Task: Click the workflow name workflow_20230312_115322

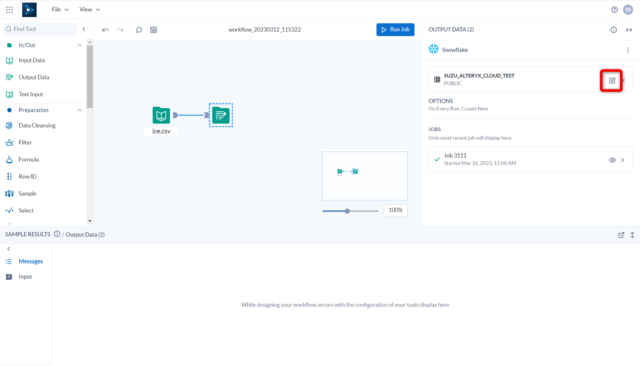Action: pyautogui.click(x=264, y=29)
